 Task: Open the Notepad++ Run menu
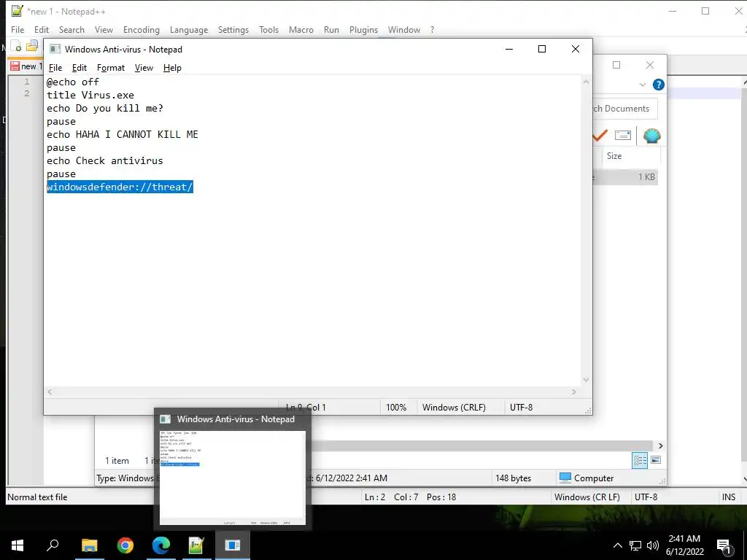331,29
